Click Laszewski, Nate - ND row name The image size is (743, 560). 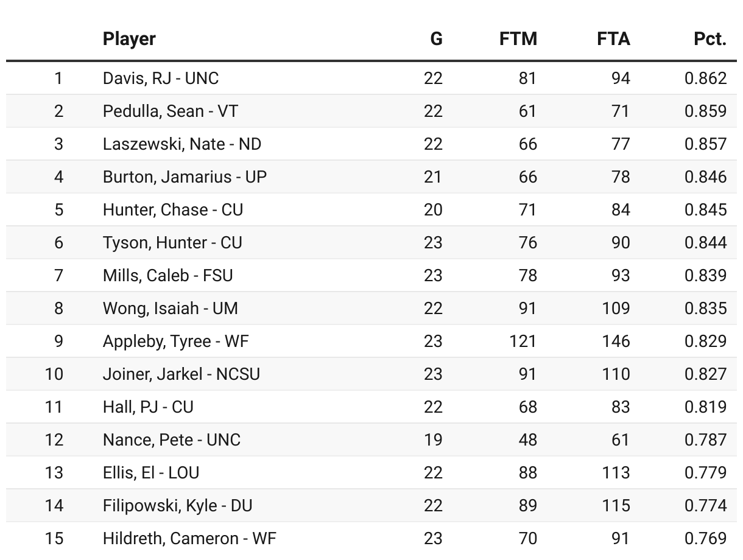(x=182, y=144)
